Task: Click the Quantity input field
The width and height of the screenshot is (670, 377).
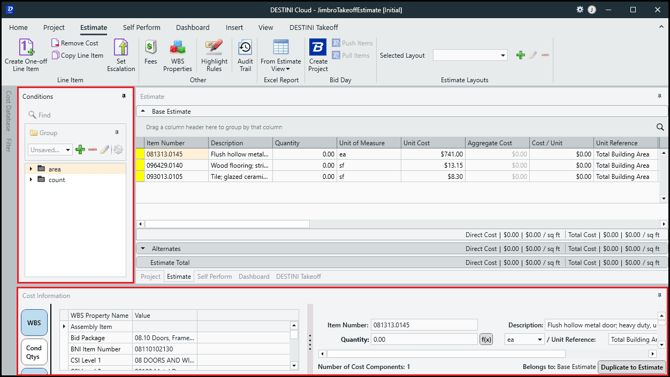Action: (424, 339)
